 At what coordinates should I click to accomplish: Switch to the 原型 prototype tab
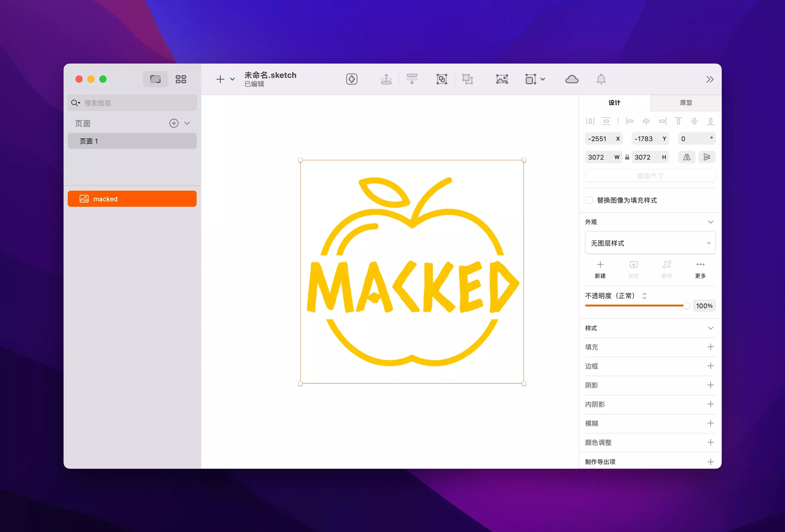[685, 103]
